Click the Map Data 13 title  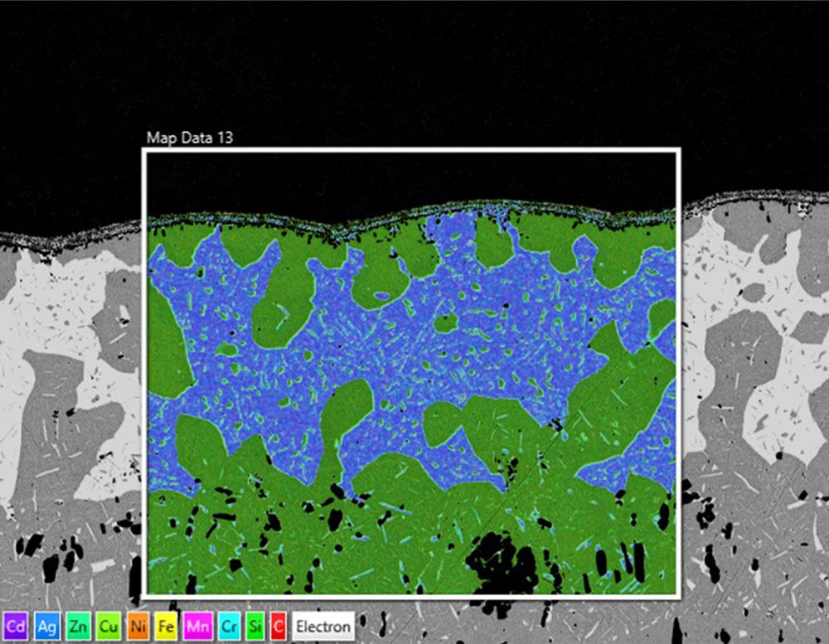tap(188, 139)
